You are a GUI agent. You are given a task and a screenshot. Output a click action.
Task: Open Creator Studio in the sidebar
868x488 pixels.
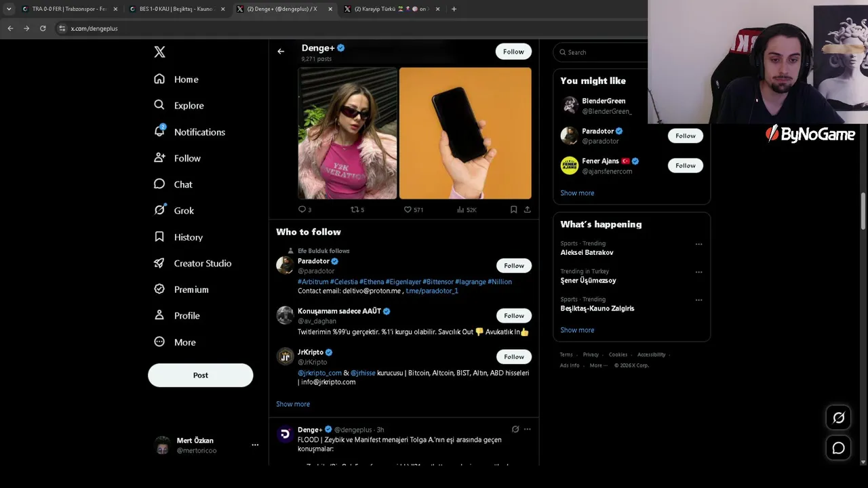click(x=193, y=263)
